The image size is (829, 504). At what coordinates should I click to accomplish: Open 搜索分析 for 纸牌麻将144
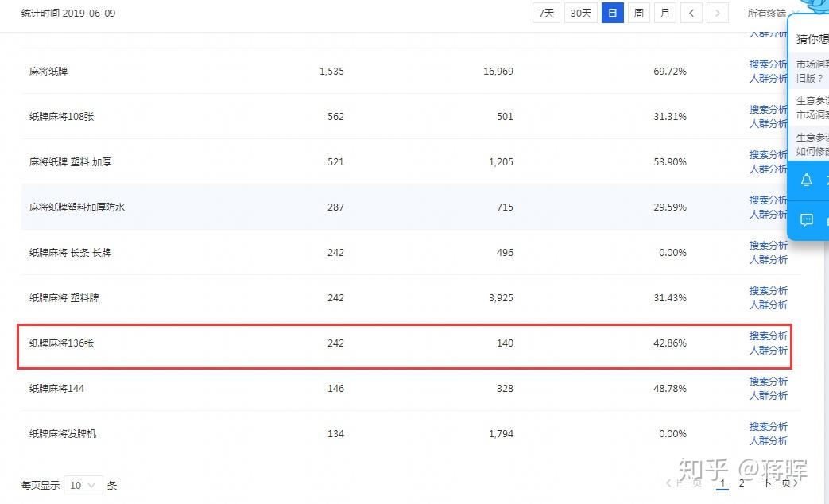pos(769,382)
